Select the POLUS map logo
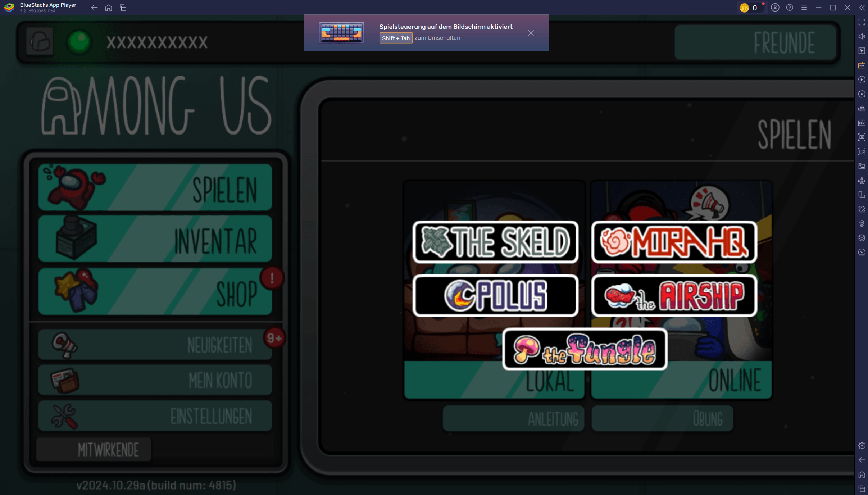This screenshot has height=495, width=868. (x=495, y=296)
